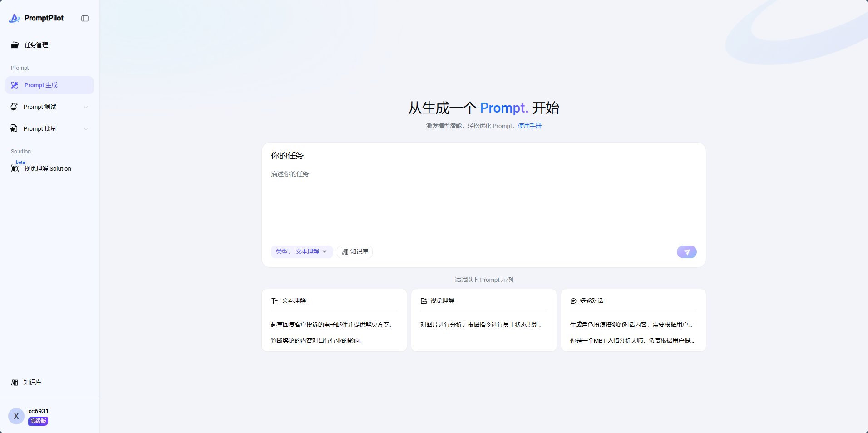868x433 pixels.
Task: Click the PromptPilot brand name
Action: 44,18
